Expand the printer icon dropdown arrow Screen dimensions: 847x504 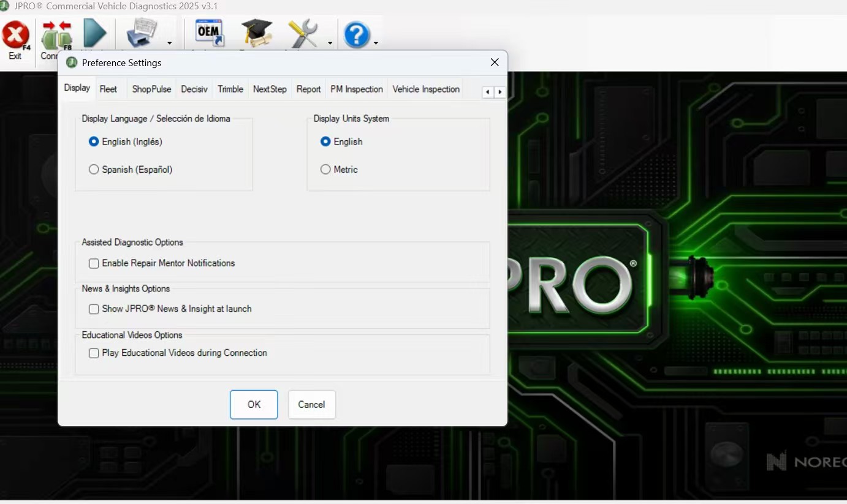click(169, 43)
